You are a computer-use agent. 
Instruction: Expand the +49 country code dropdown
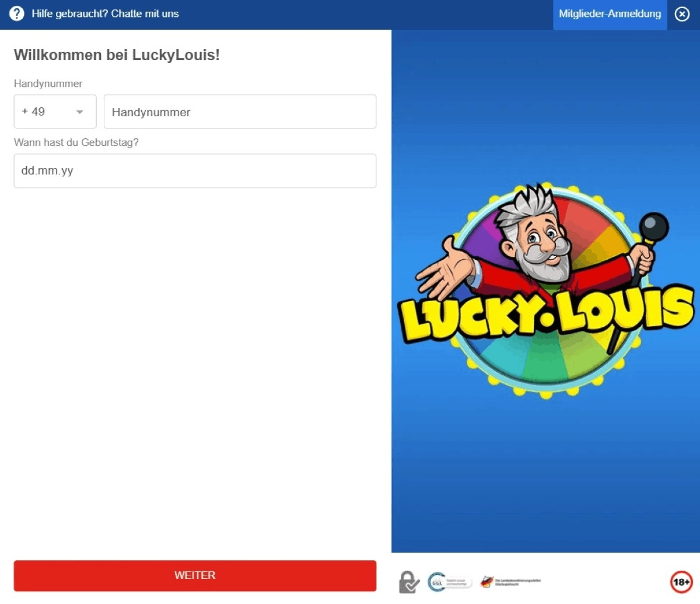click(x=55, y=111)
